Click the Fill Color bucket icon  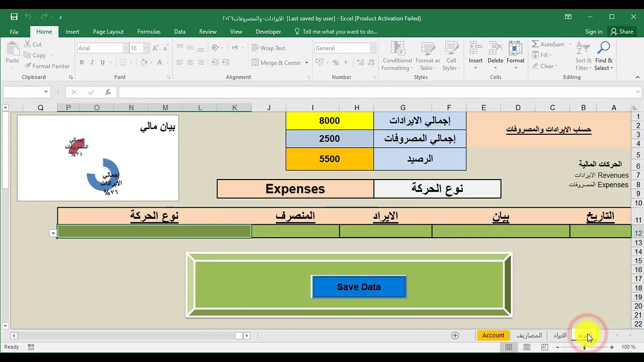144,62
